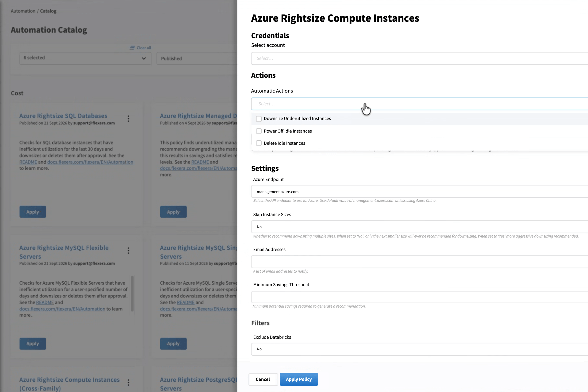Open README link in SQL Databases card
This screenshot has width=588, height=392.
[28, 162]
